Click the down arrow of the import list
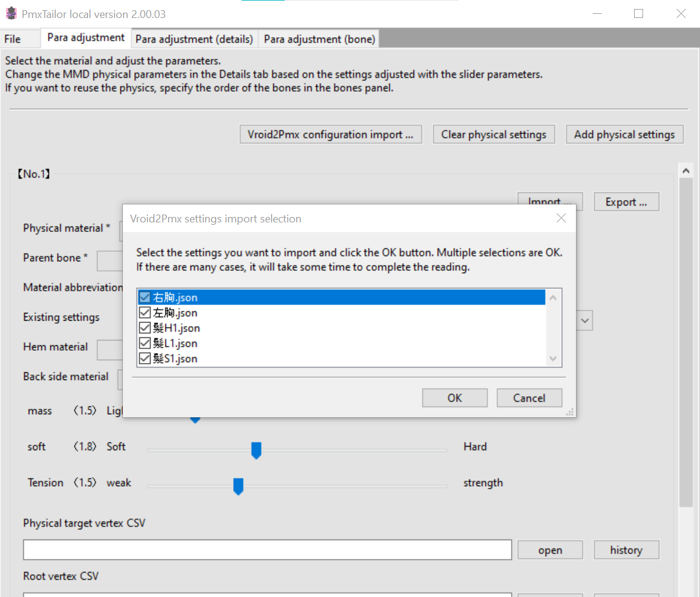The image size is (700, 597). pos(552,358)
